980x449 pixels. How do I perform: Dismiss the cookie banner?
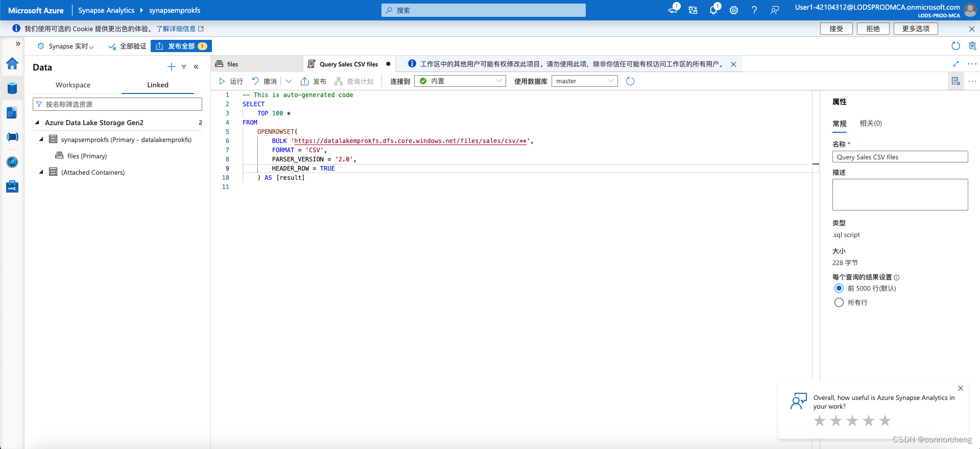click(x=971, y=29)
